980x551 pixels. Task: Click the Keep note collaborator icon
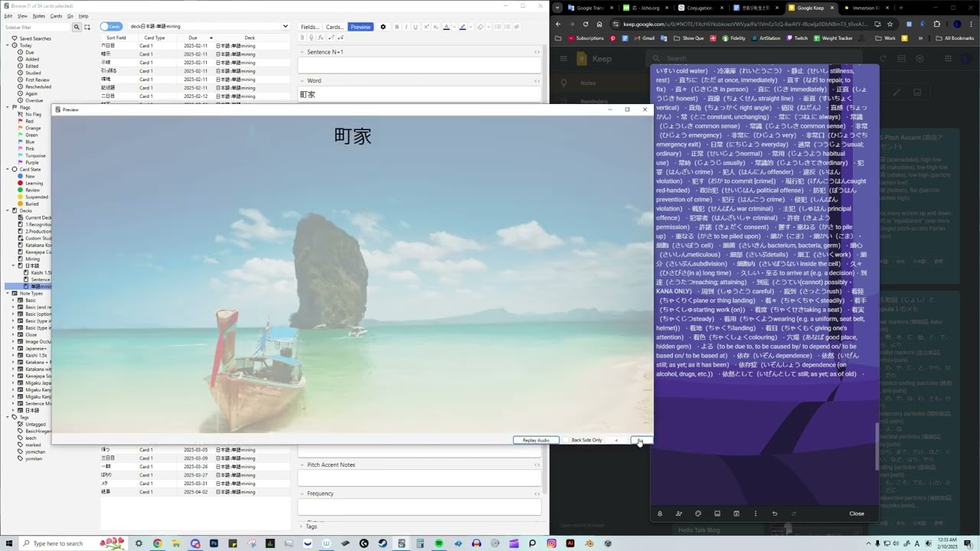tap(678, 514)
